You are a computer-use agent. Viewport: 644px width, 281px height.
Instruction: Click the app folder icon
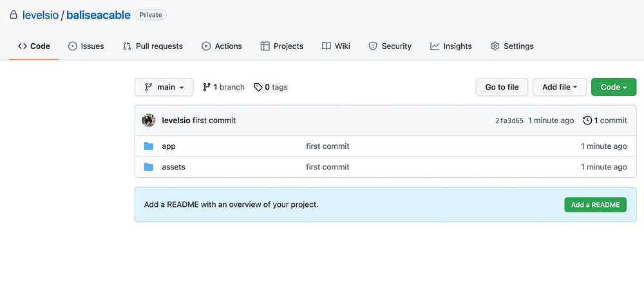click(149, 146)
